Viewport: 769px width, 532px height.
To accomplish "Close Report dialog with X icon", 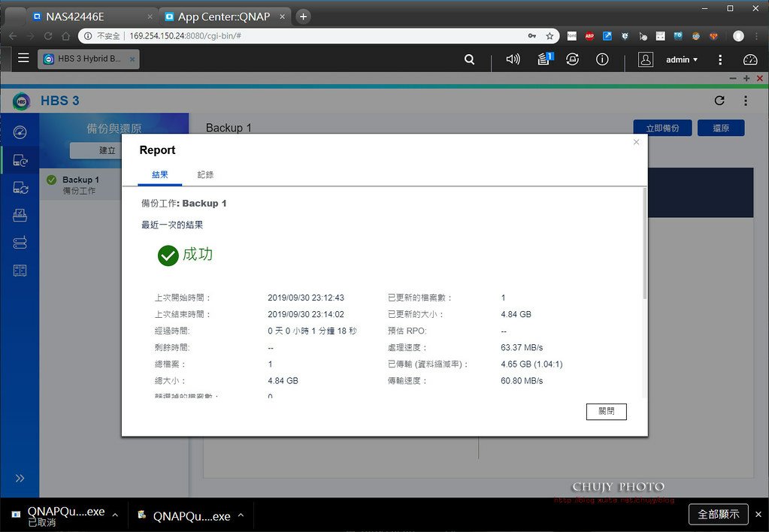I will pos(636,142).
